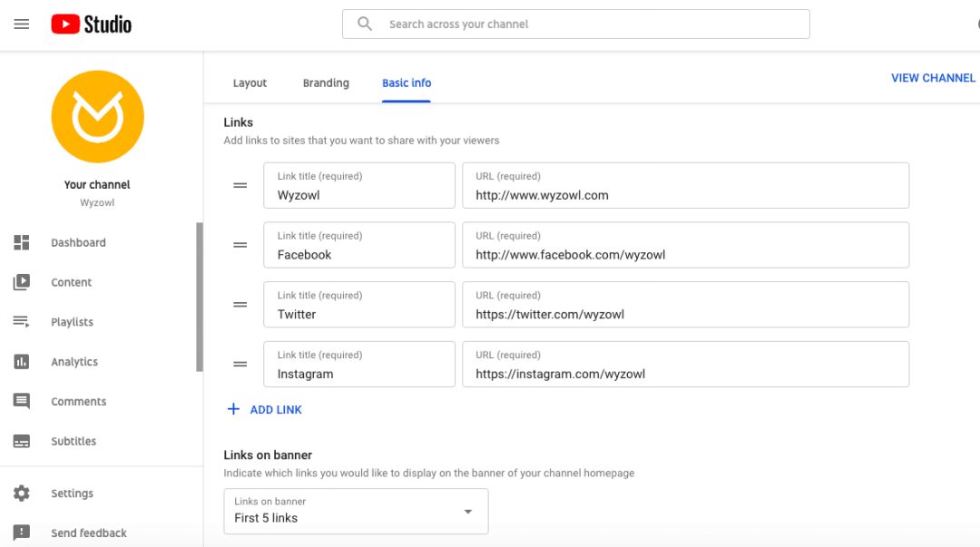This screenshot has width=980, height=547.
Task: Click the Send feedback icon
Action: (x=21, y=532)
